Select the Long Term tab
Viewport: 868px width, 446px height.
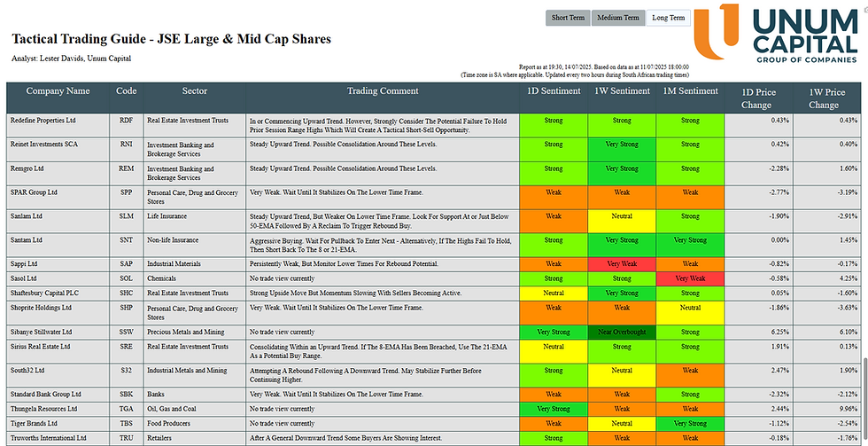(668, 18)
